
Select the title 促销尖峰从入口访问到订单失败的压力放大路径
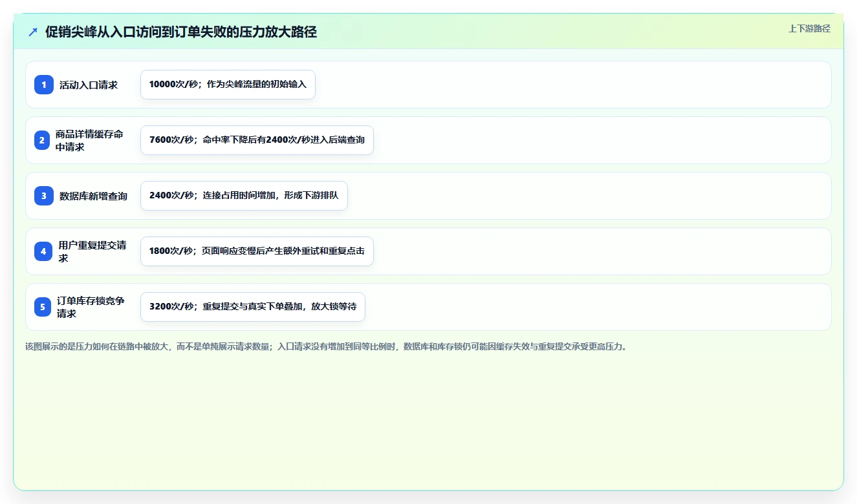[180, 32]
